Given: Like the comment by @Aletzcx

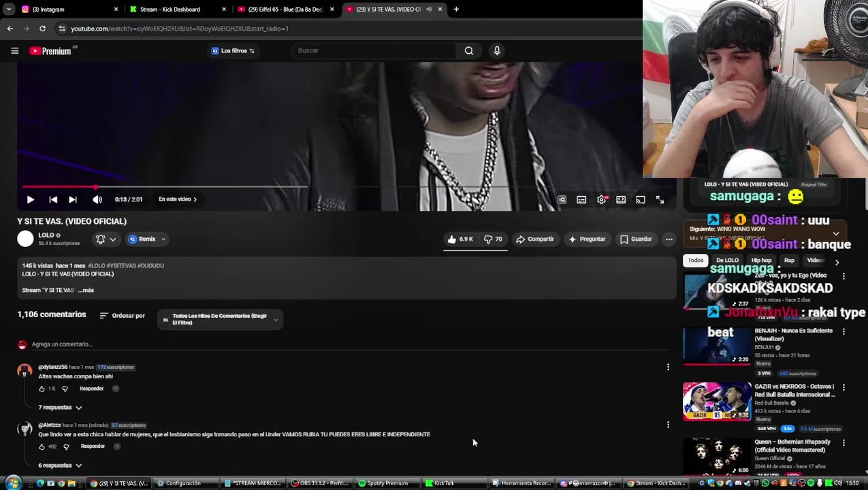Looking at the screenshot, I should [x=42, y=446].
